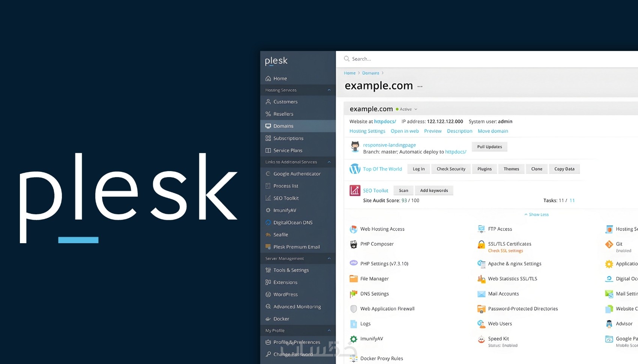The image size is (638, 364).
Task: Click the SEO Toolkit Scan button
Action: [403, 191]
